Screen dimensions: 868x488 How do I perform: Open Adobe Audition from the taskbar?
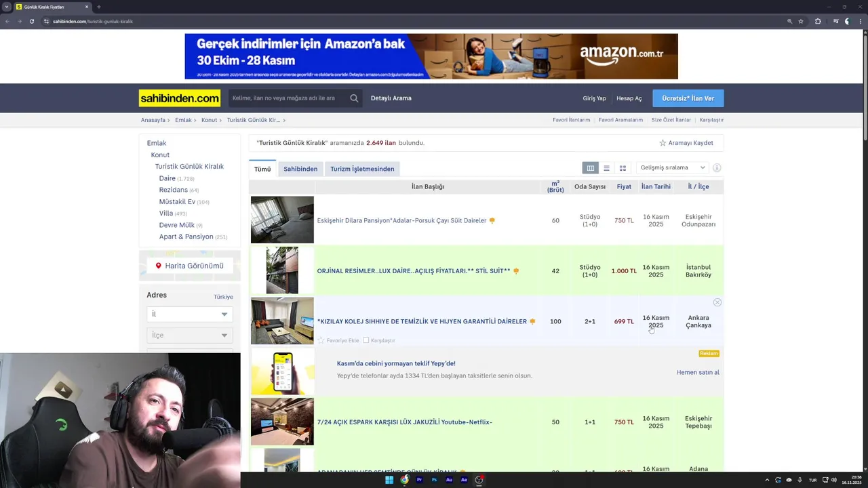coord(449,480)
